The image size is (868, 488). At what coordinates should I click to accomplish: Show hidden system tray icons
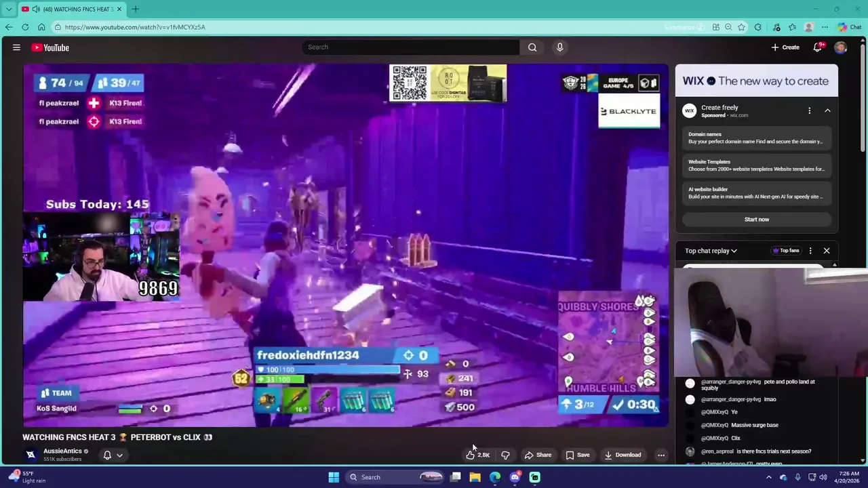point(769,477)
